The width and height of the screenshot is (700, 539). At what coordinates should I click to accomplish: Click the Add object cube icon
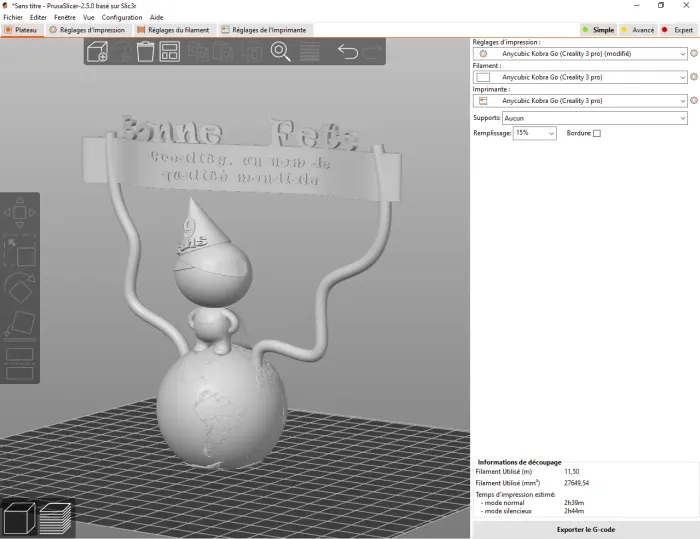(97, 51)
